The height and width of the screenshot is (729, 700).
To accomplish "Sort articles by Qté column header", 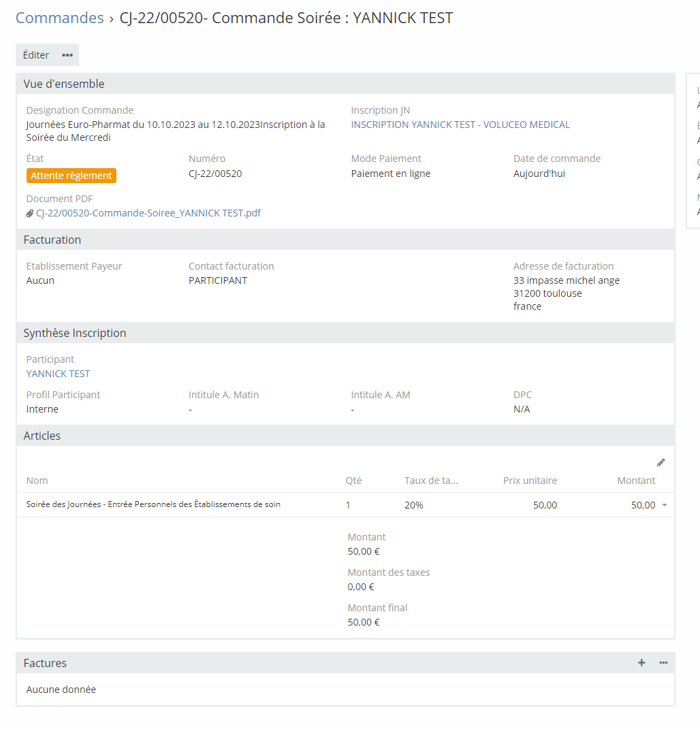I will click(x=353, y=481).
